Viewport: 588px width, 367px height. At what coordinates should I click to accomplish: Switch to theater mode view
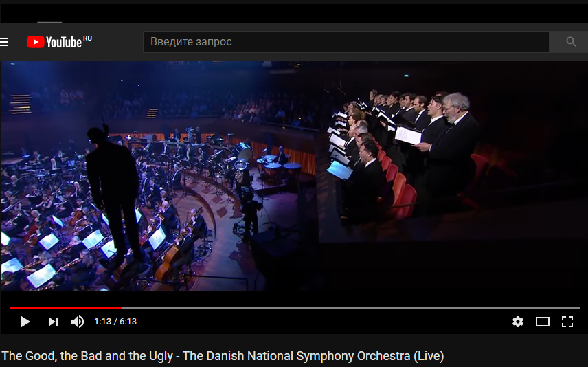coord(542,322)
